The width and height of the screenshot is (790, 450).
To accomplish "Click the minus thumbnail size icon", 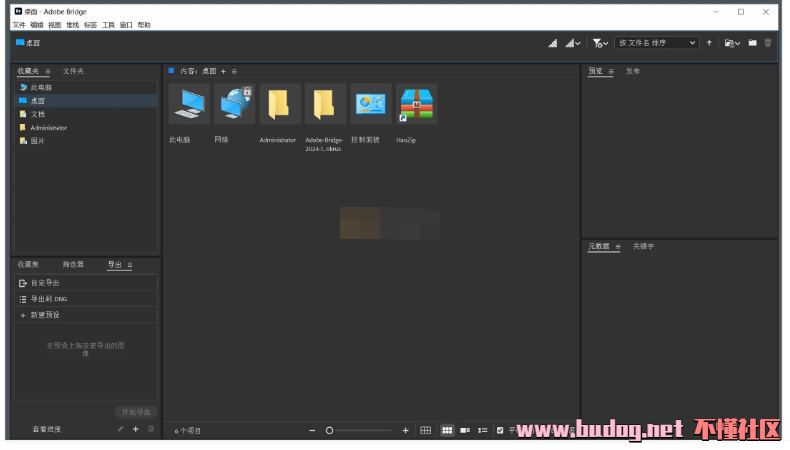I will (x=312, y=431).
